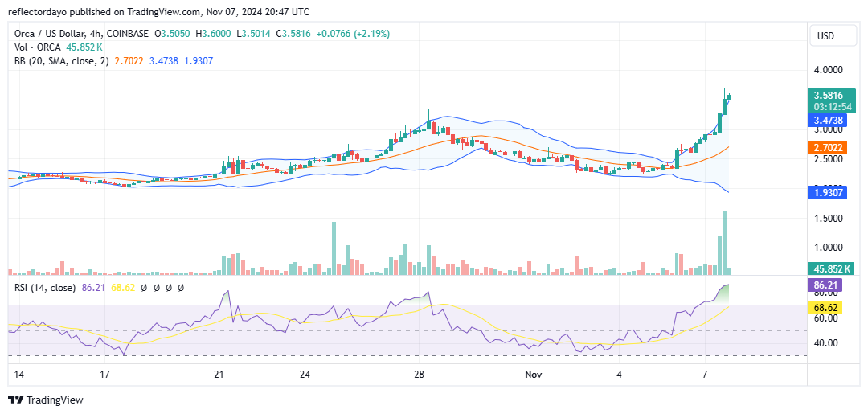868x414 pixels.
Task: Click the TradingView logo at the bottom left
Action: click(46, 400)
